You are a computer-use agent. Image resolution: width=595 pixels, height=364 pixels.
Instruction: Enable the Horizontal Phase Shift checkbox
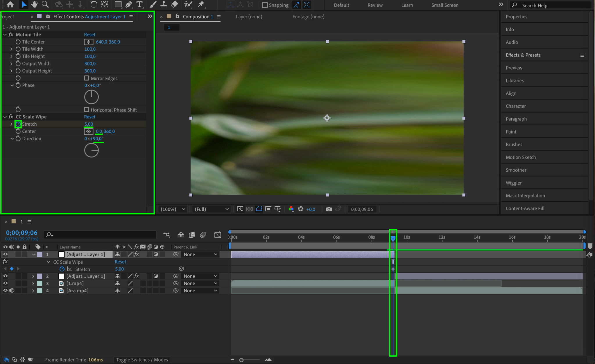pos(87,110)
